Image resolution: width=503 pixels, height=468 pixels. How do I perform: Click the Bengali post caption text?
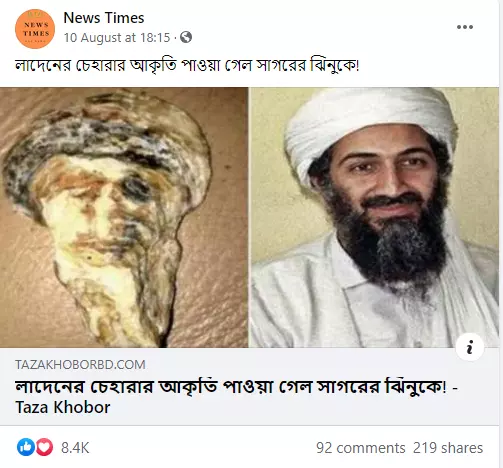187,65
